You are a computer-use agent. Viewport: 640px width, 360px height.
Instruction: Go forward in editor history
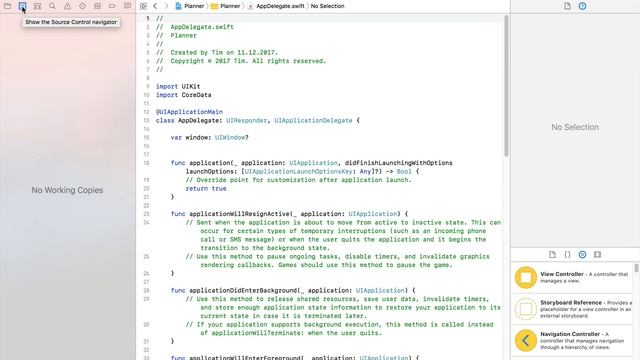166,6
